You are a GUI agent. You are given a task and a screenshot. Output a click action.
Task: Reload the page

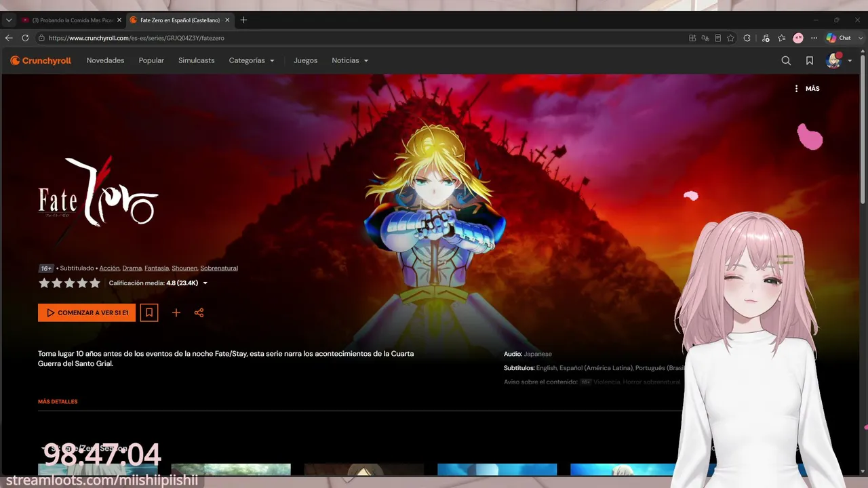click(x=25, y=38)
